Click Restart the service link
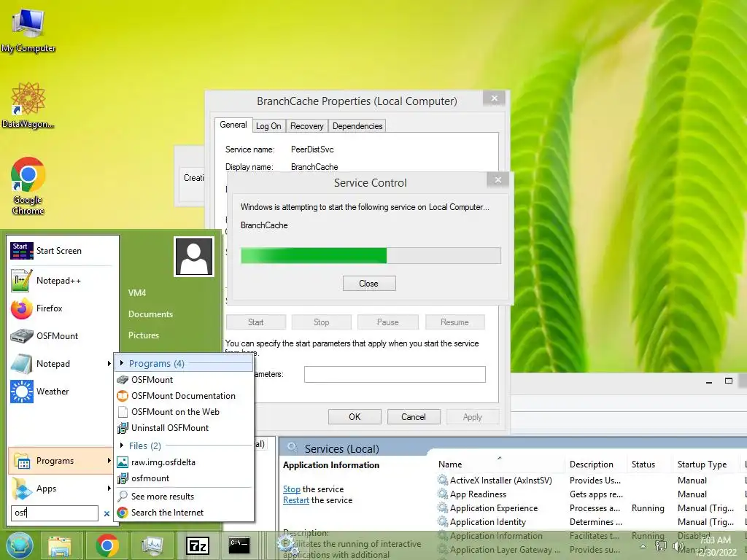The image size is (747, 560). point(296,500)
